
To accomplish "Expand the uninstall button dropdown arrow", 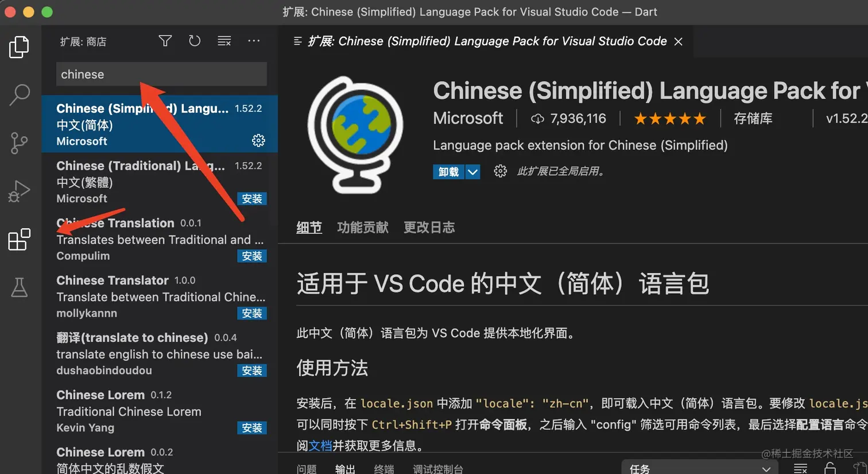I will 472,172.
